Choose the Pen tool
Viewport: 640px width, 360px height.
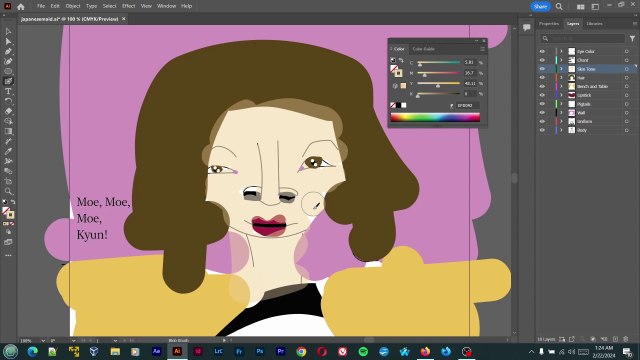tap(8, 51)
